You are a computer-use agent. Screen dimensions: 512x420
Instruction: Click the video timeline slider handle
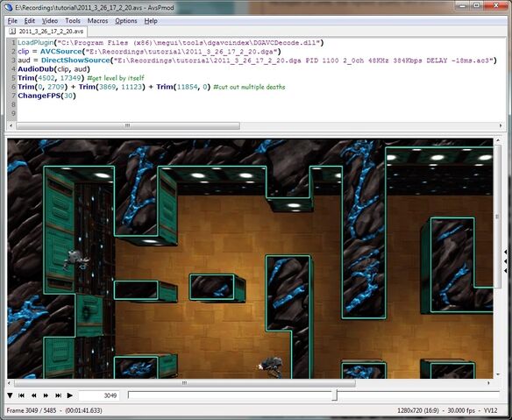coord(335,395)
